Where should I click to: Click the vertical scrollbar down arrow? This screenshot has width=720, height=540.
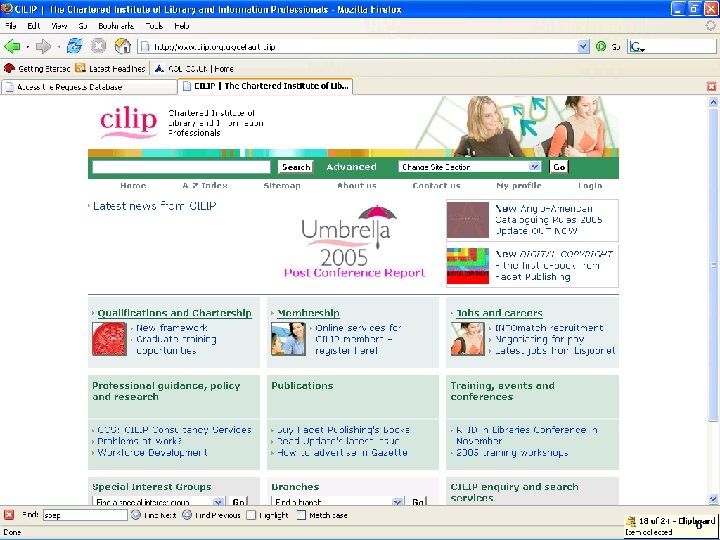[713, 498]
